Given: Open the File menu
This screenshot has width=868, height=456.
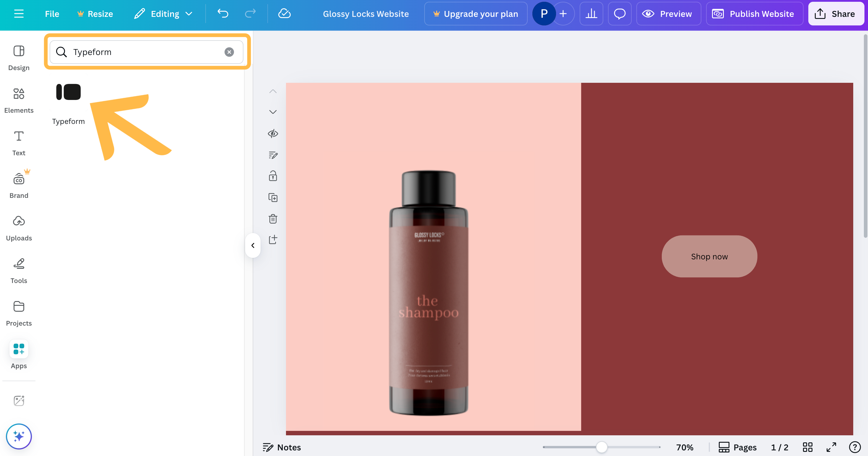Looking at the screenshot, I should [52, 14].
